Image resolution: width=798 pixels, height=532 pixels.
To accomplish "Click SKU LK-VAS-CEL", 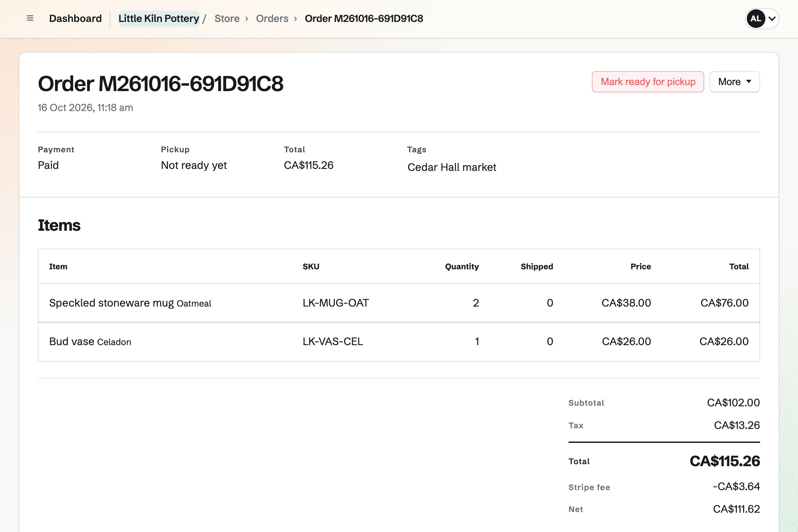I will coord(332,342).
